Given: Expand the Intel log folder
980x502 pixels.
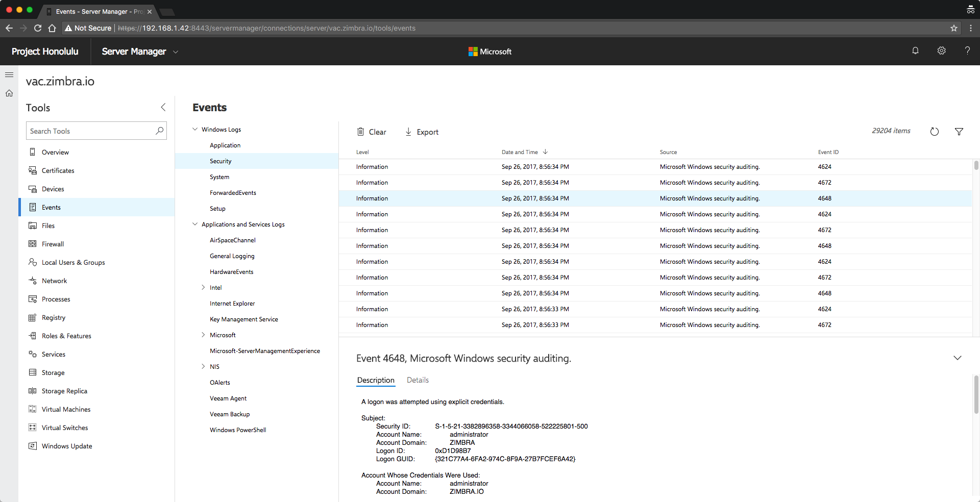Looking at the screenshot, I should (x=203, y=288).
